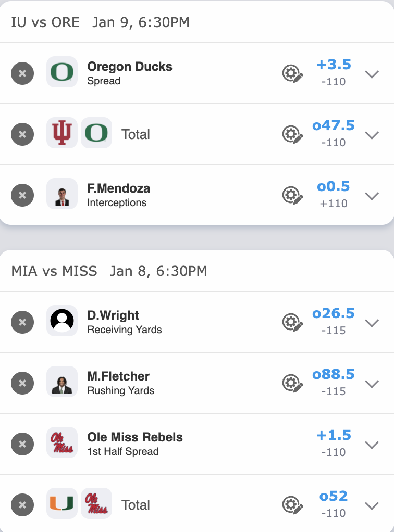Open the line editor gear on F.Mendoza interceptions

coord(292,195)
